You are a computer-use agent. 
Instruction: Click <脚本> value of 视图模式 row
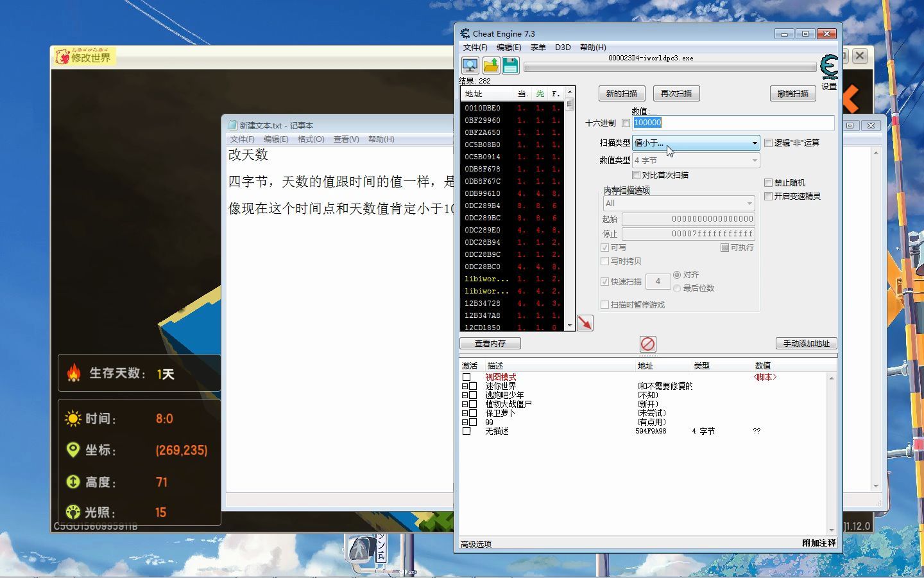click(x=765, y=377)
